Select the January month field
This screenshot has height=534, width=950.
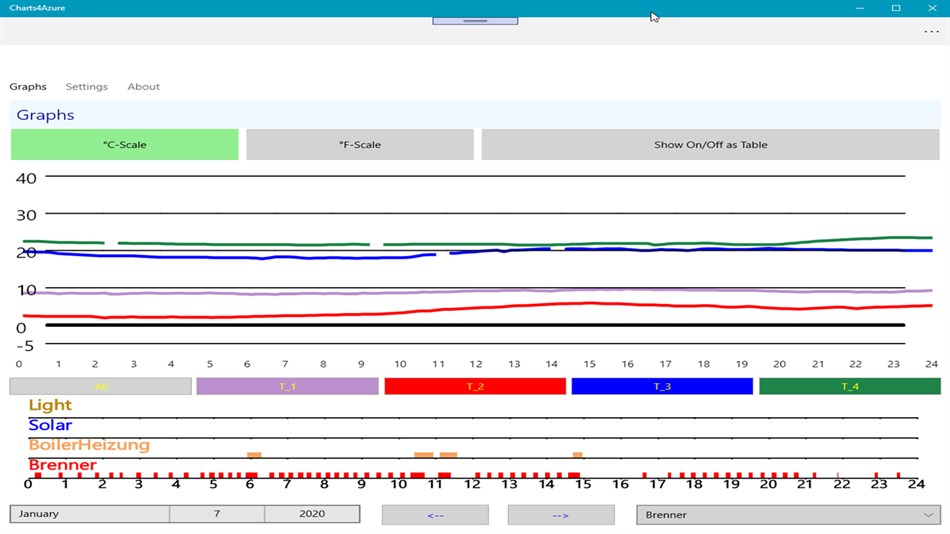point(90,514)
